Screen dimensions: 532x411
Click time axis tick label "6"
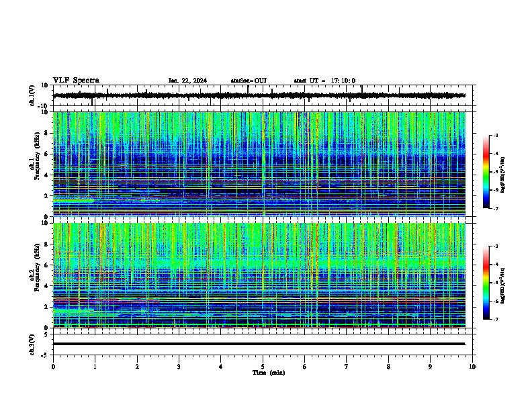(305, 367)
